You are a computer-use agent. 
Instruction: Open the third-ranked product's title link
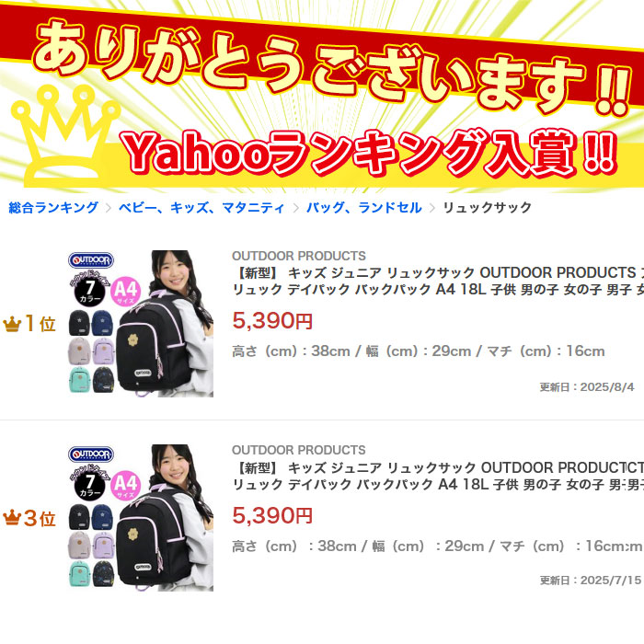point(438,476)
